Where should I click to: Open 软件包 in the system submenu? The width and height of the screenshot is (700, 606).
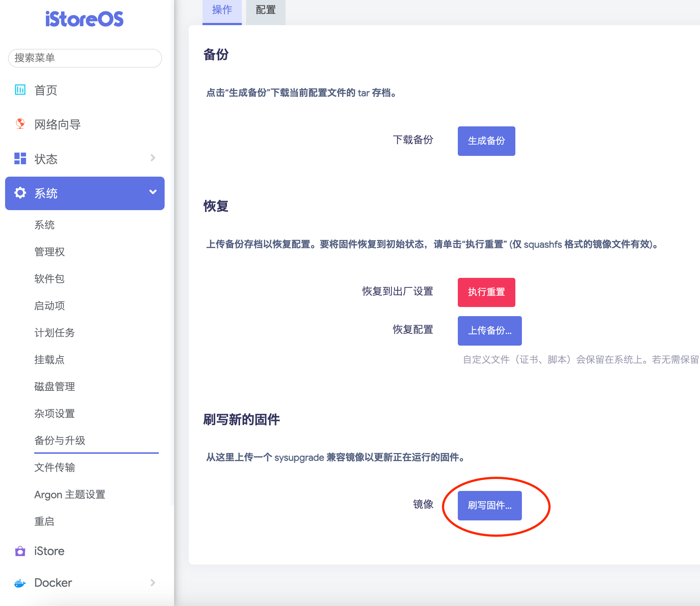click(50, 279)
